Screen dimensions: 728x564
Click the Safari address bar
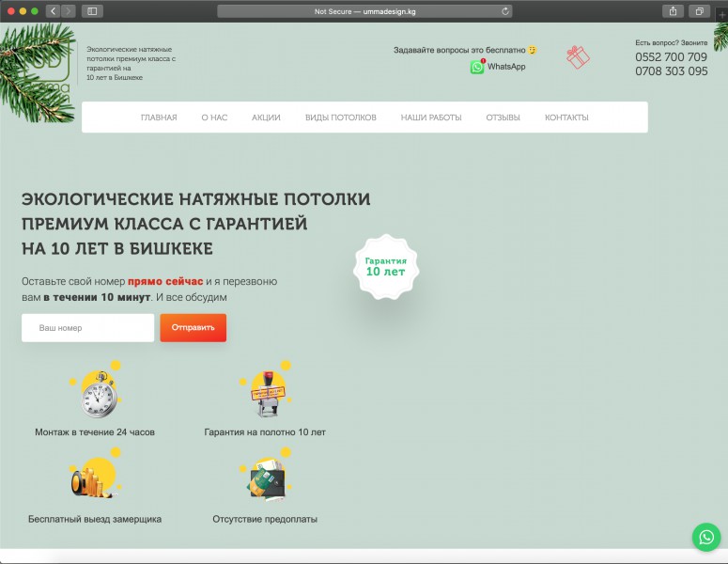coord(364,11)
